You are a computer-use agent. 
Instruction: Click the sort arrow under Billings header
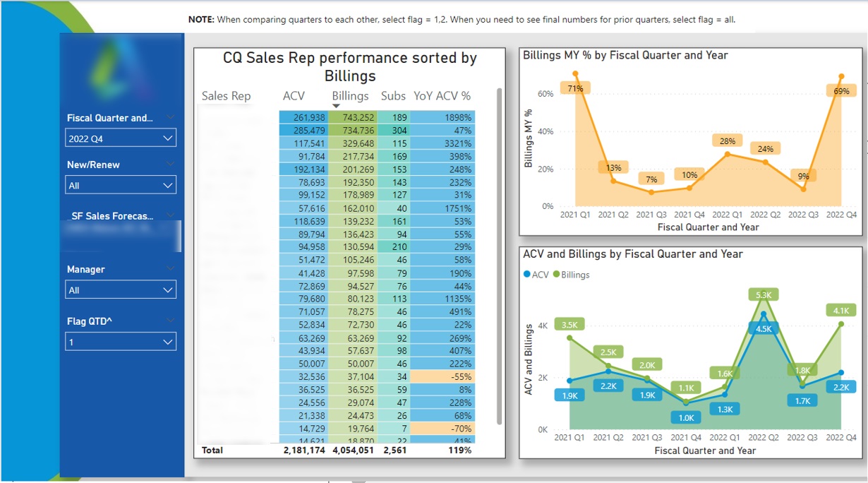click(336, 106)
